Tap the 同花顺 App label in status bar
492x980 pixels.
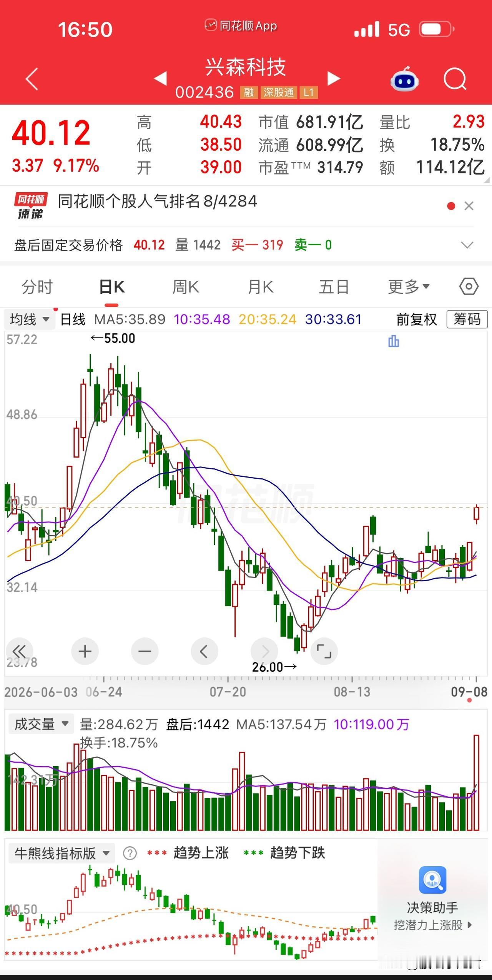point(241,26)
